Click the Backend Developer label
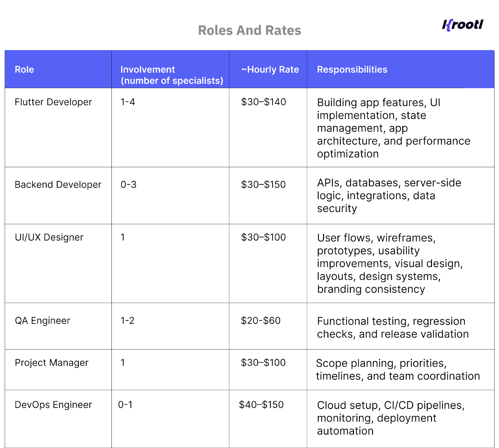Viewport: 499px width, 448px height. 57,184
